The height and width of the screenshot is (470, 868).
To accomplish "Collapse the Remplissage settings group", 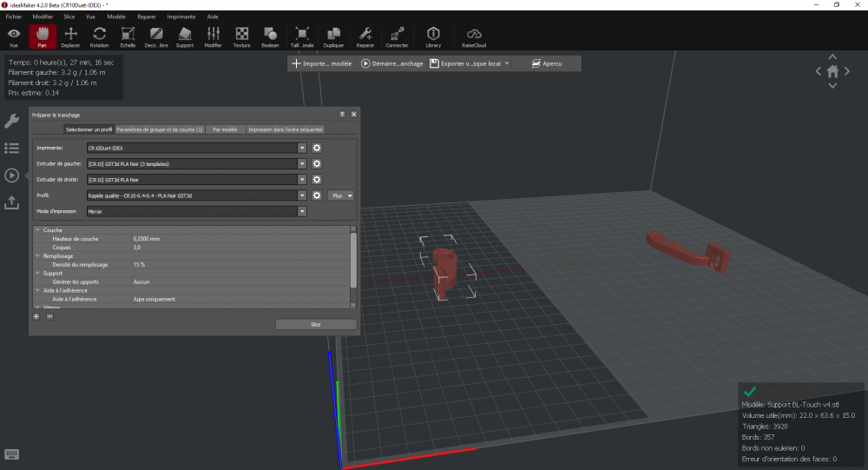I will point(37,256).
